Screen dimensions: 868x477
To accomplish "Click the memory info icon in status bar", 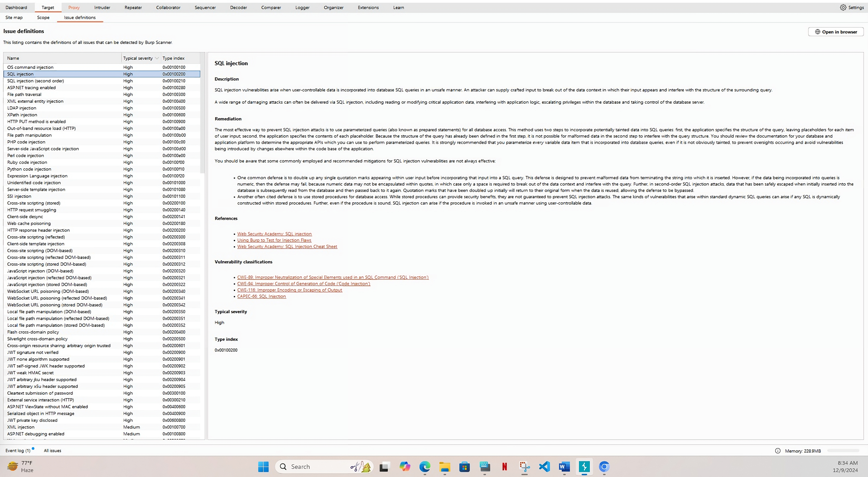I will [x=777, y=451].
